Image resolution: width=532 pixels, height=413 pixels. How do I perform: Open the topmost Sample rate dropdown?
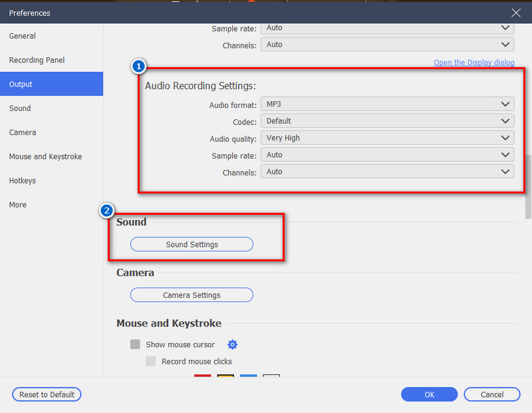click(387, 29)
